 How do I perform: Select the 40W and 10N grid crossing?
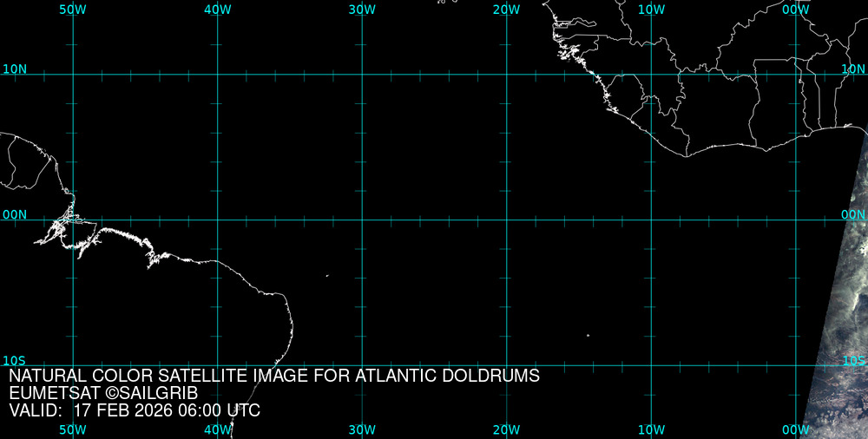click(x=217, y=75)
